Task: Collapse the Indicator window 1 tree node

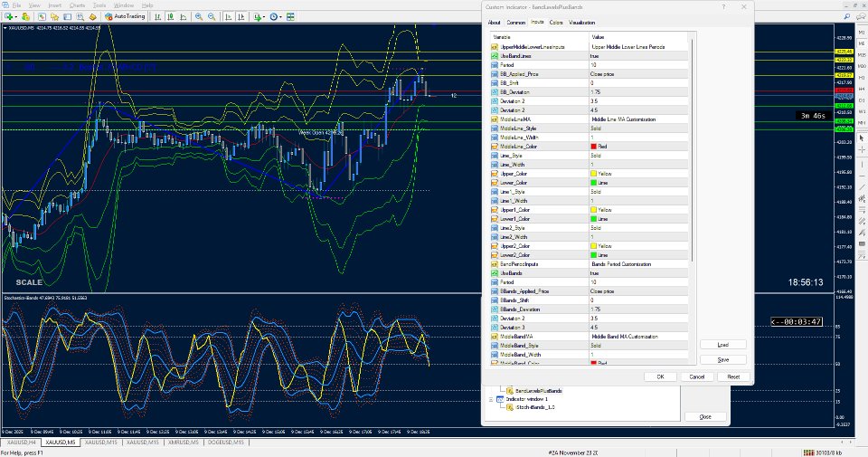Action: (x=491, y=399)
